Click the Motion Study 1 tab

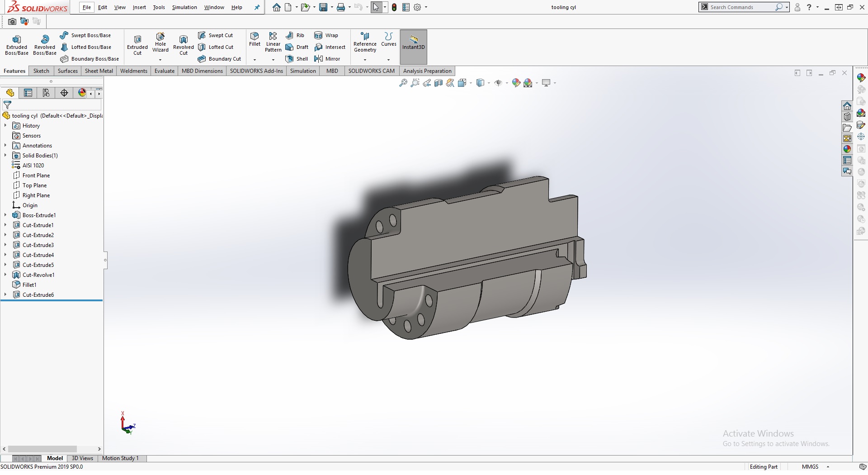[120, 458]
